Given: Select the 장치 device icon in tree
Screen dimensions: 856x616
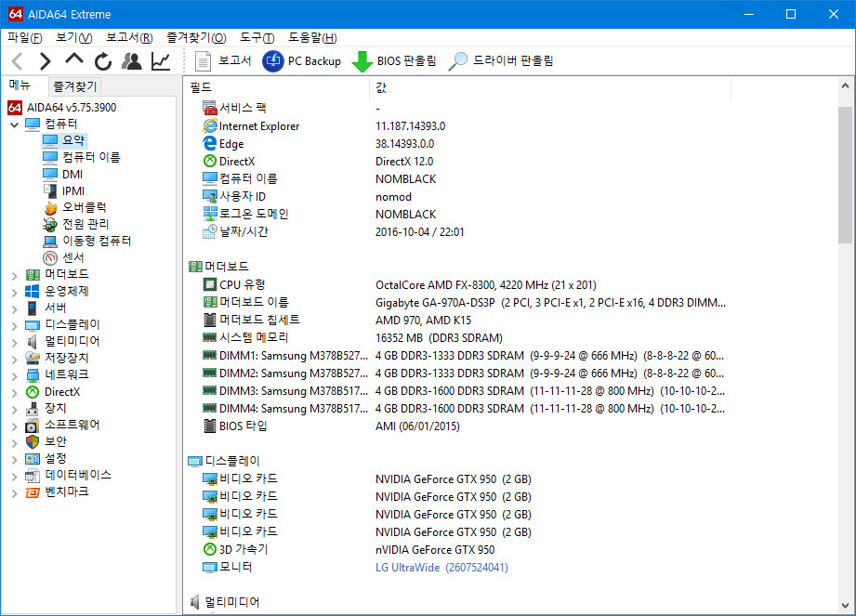Looking at the screenshot, I should 33,408.
